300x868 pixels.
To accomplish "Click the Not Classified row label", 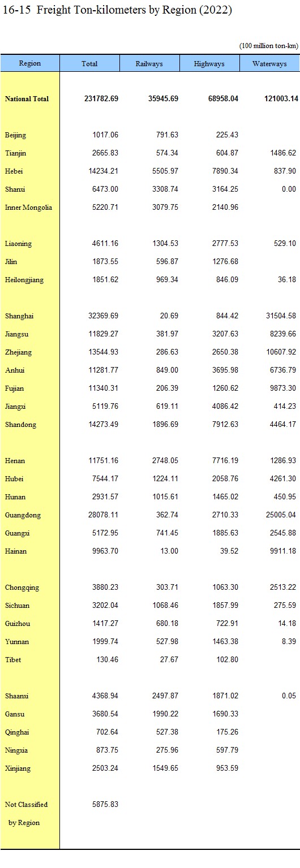I will (x=27, y=805).
